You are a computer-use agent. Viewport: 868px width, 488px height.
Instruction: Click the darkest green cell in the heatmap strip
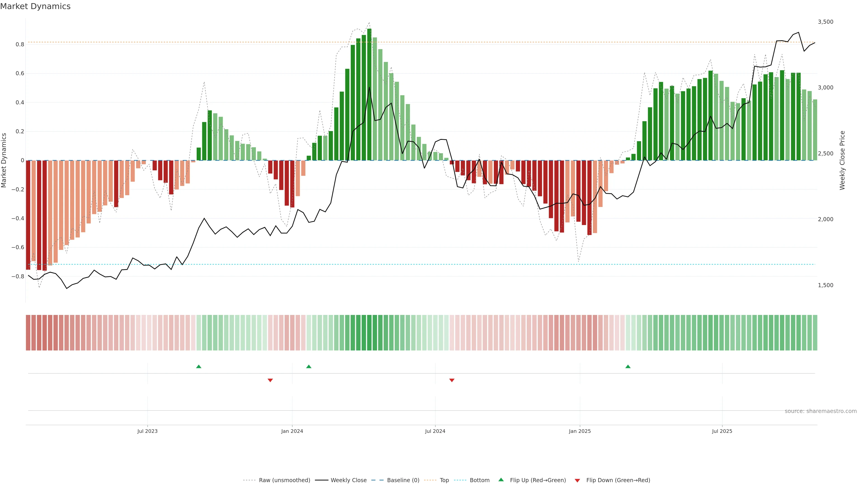(369, 333)
